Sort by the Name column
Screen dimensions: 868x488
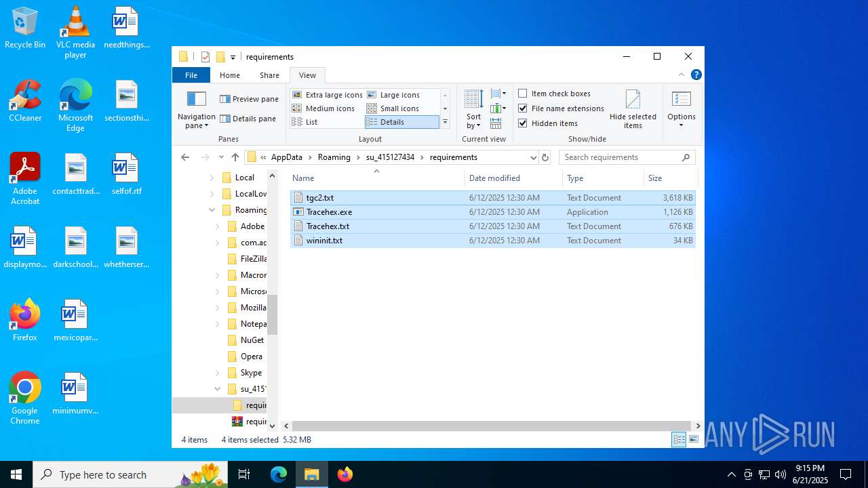[x=376, y=178]
